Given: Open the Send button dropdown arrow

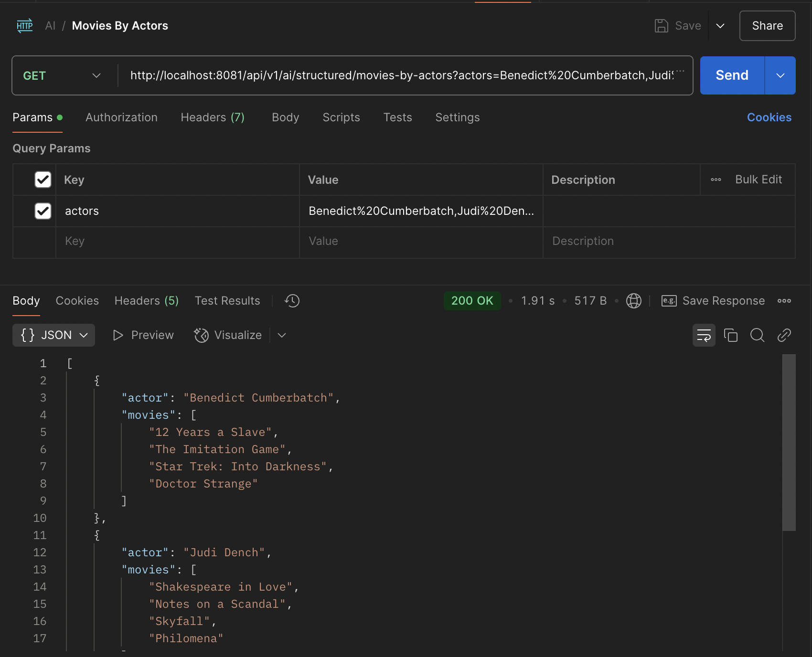Looking at the screenshot, I should click(780, 75).
